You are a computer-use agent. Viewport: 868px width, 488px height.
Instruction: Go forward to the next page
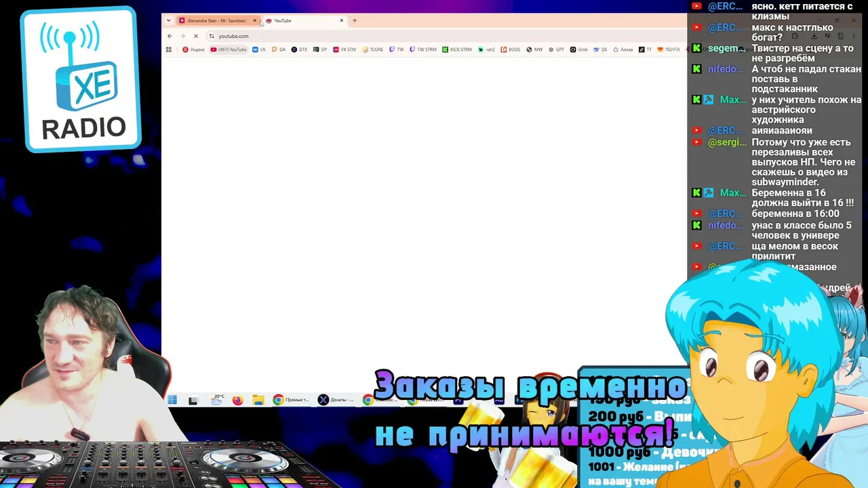182,36
